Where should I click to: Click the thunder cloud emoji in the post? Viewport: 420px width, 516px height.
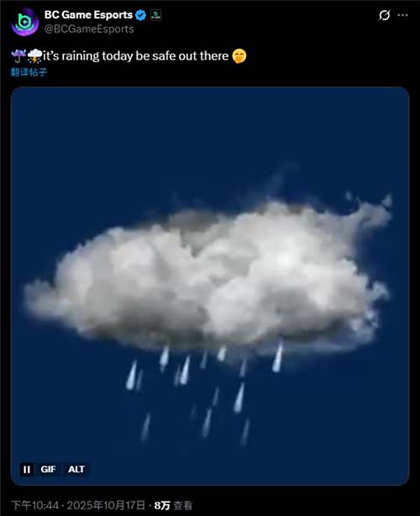click(x=34, y=56)
